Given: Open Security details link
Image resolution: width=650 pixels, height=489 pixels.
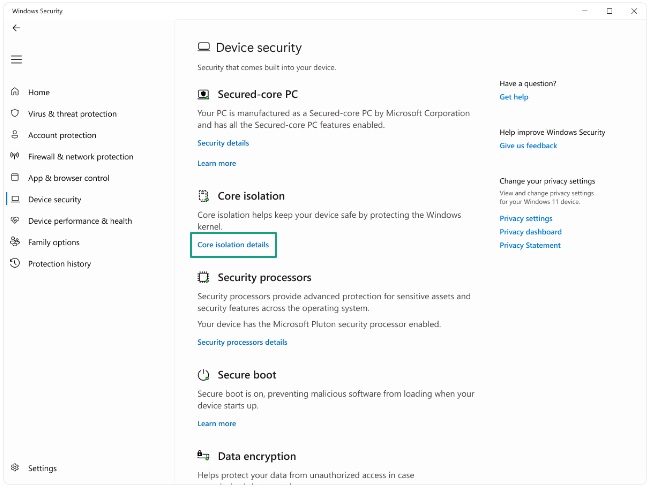Looking at the screenshot, I should pyautogui.click(x=223, y=143).
